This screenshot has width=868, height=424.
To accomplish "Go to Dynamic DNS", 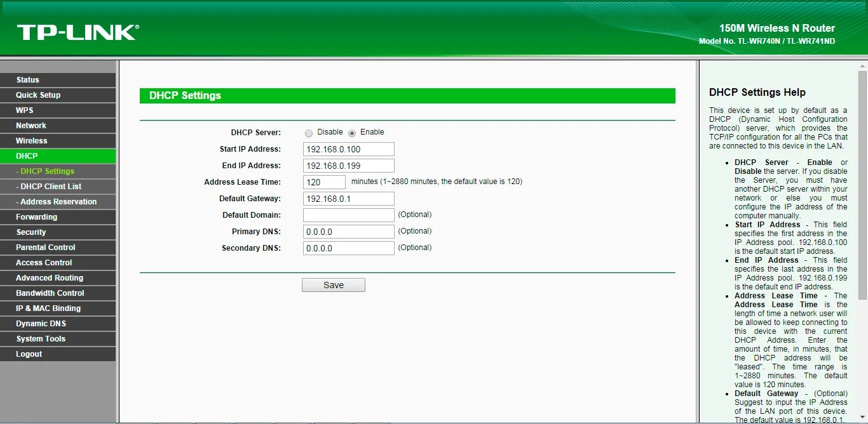I will point(58,324).
